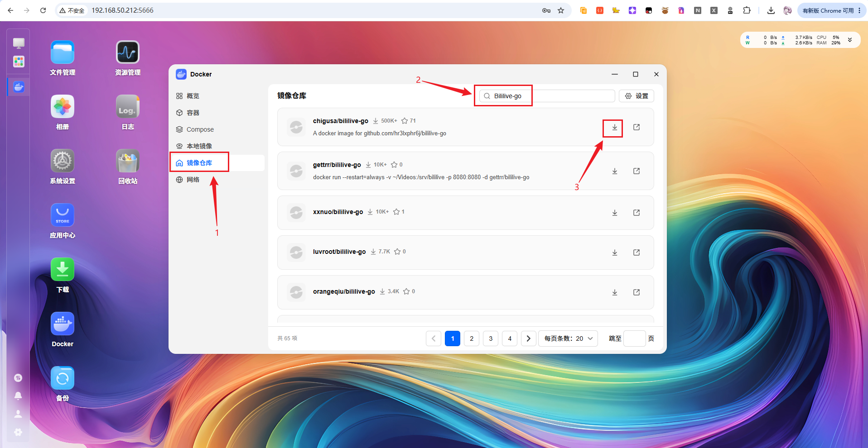Click the luvroot/bililive-go image name

pyautogui.click(x=339, y=252)
